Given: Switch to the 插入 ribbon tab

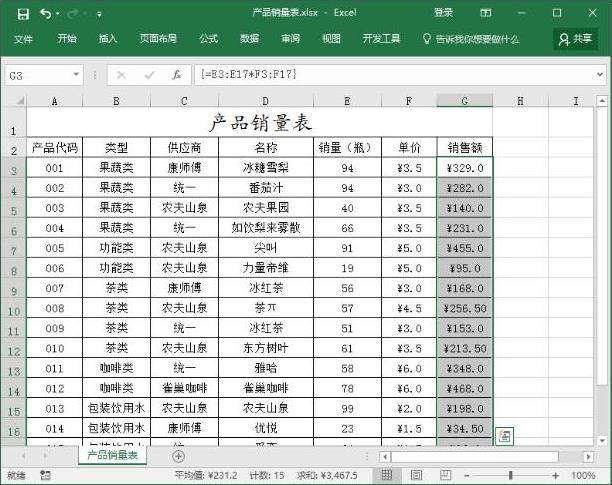Looking at the screenshot, I should (x=108, y=38).
